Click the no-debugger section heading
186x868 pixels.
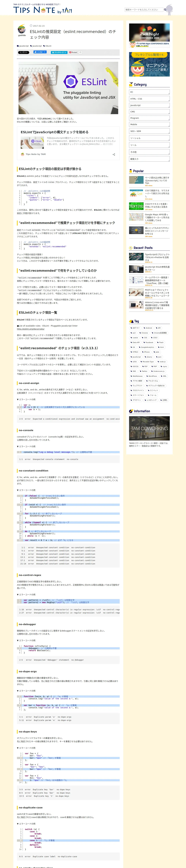point(27,624)
